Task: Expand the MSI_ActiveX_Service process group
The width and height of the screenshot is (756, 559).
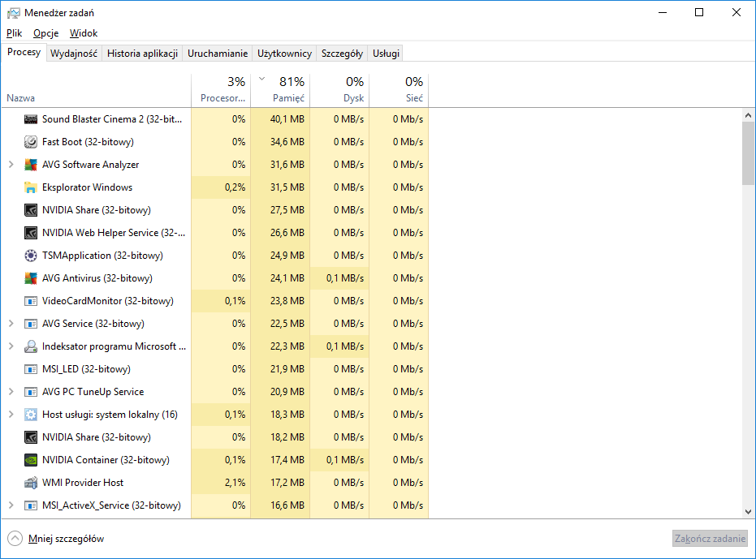Action: (x=11, y=505)
